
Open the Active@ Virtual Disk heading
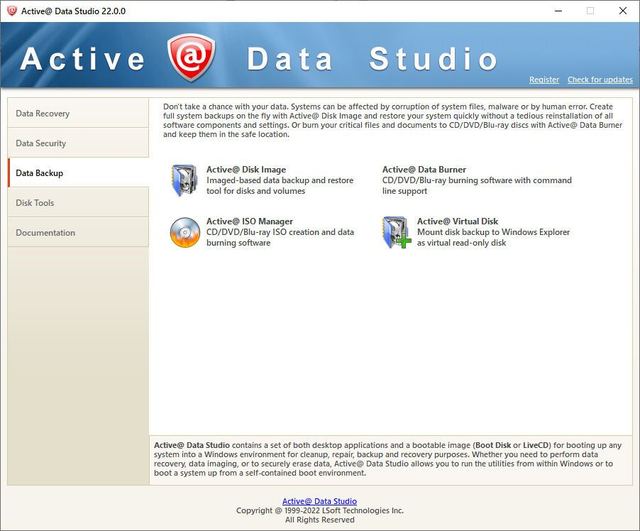(x=457, y=221)
